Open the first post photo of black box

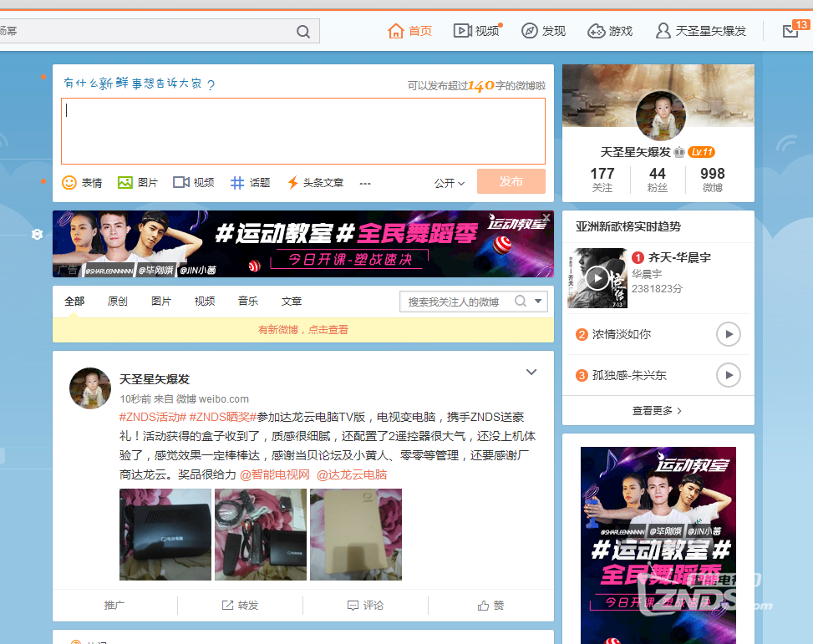tap(165, 535)
